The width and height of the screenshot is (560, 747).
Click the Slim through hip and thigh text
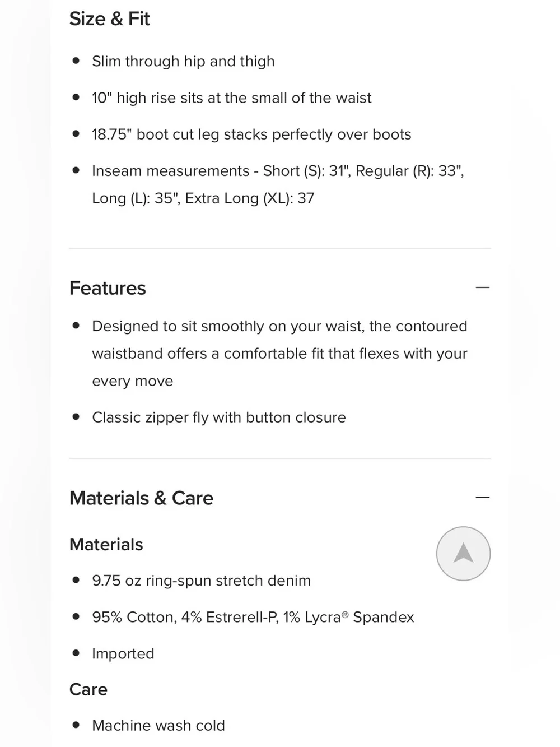point(183,62)
